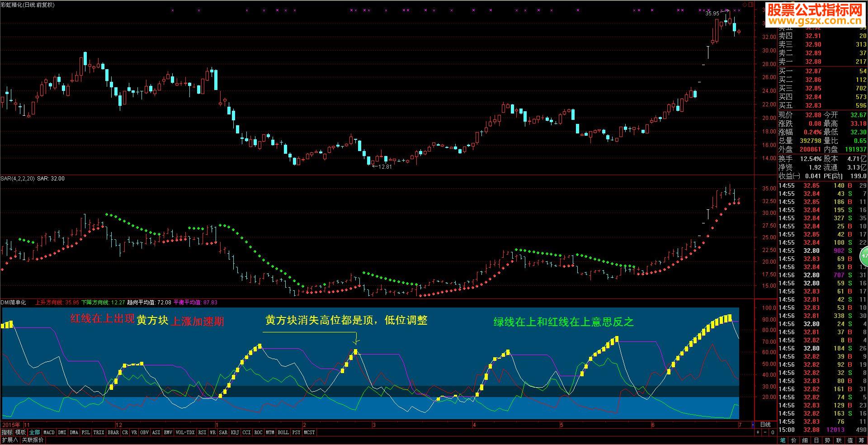Switch indicator to TRIX
868x445 pixels.
pyautogui.click(x=99, y=432)
